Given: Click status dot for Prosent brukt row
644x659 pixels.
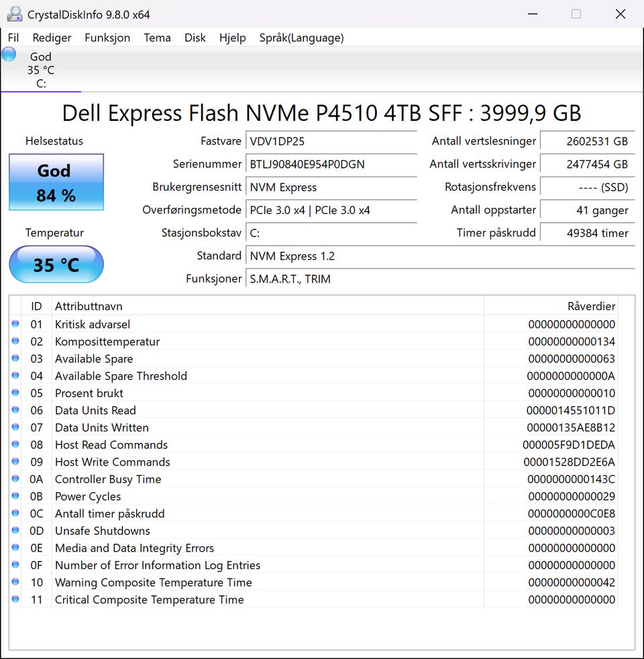Looking at the screenshot, I should tap(15, 393).
